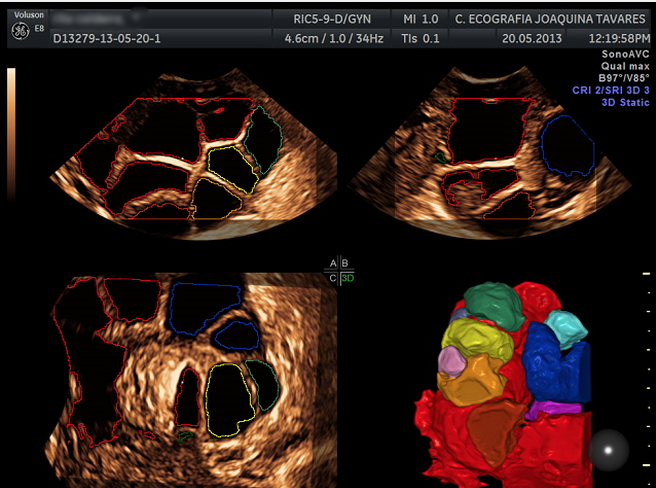Select the small magenta follicle in 3D render
Screen dimensions: 656x488
click(x=452, y=359)
